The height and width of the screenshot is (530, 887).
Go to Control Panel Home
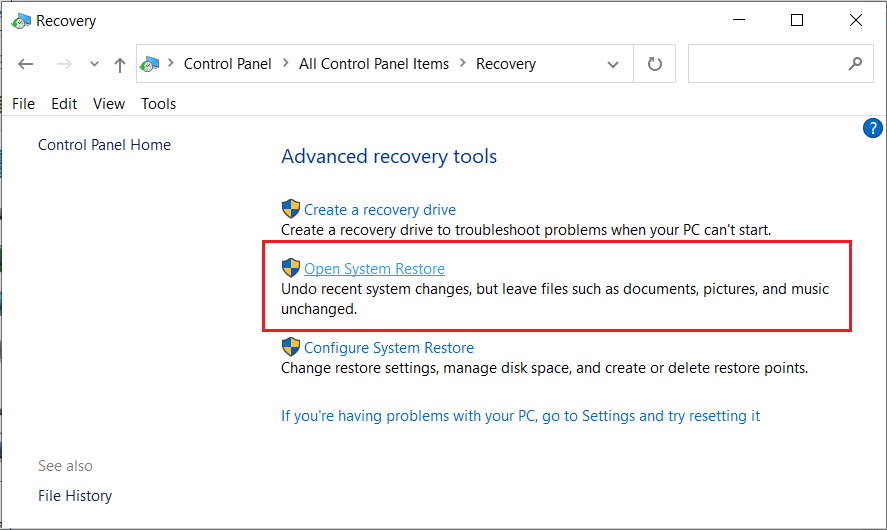click(104, 145)
